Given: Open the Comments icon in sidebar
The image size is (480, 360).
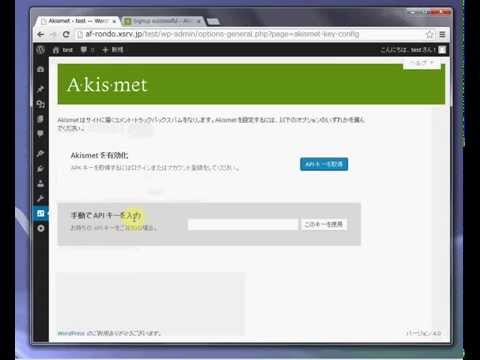Looking at the screenshot, I should tap(41, 134).
